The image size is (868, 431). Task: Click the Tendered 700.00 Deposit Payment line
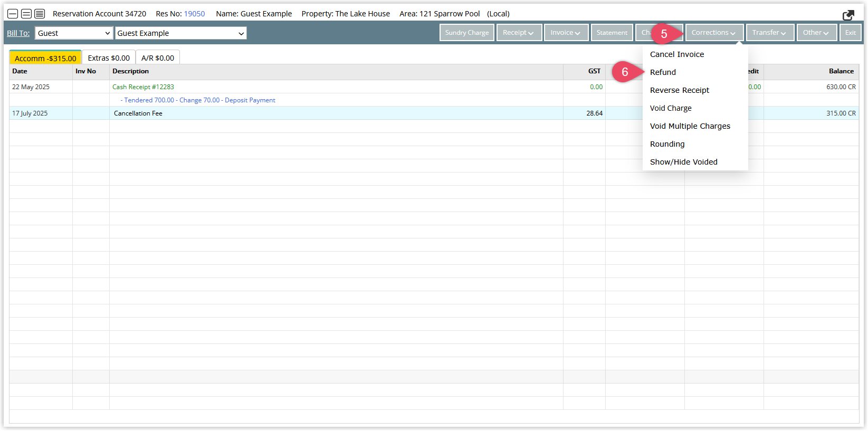pos(198,100)
